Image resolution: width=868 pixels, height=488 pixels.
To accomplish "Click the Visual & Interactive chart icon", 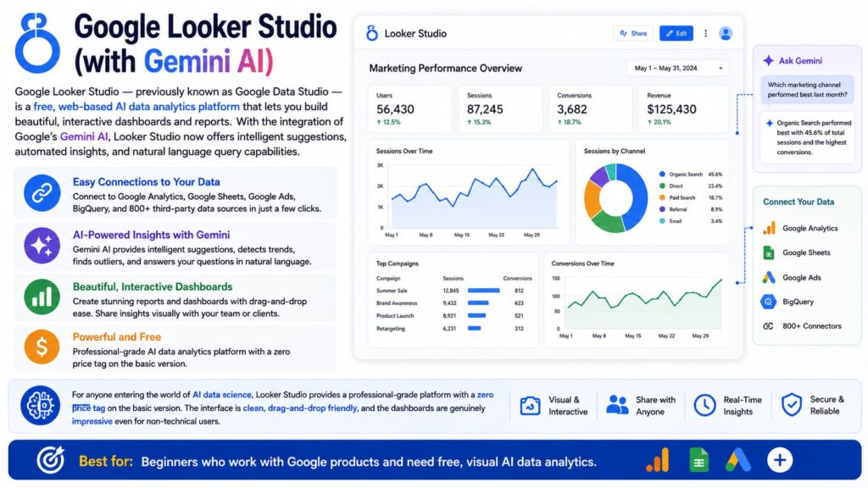I will (x=530, y=406).
